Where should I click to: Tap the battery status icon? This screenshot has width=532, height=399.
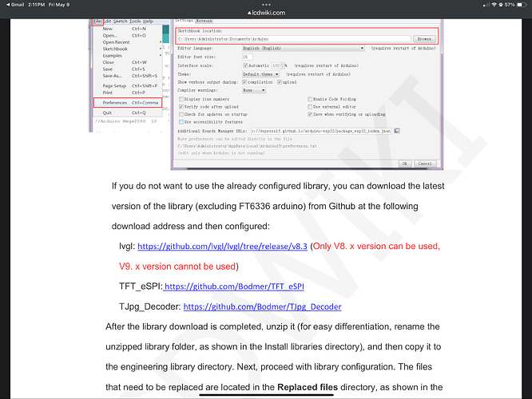click(x=522, y=5)
